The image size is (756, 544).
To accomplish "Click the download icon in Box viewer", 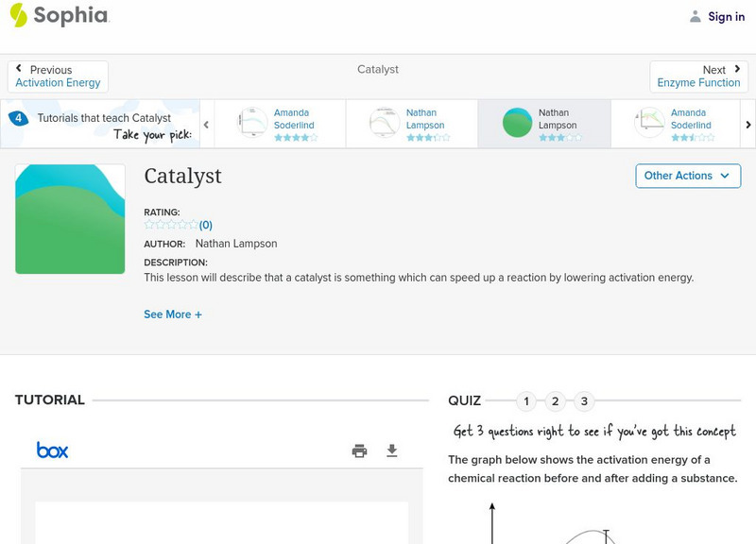I will [x=392, y=450].
